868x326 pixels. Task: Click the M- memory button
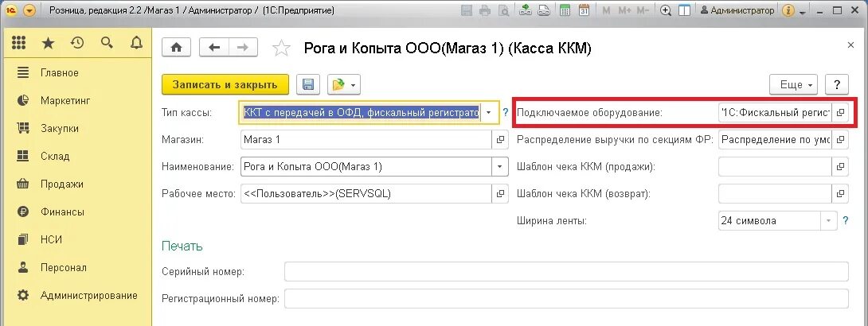click(x=643, y=10)
